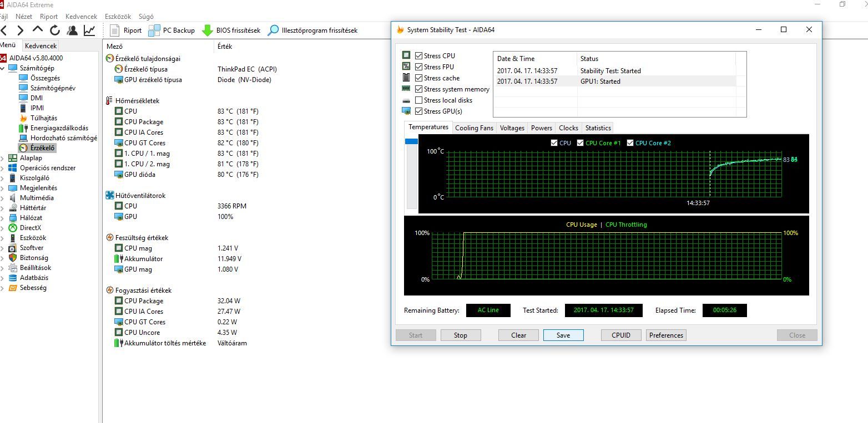
Task: Toggle the Stress FPU checkbox
Action: coord(418,67)
